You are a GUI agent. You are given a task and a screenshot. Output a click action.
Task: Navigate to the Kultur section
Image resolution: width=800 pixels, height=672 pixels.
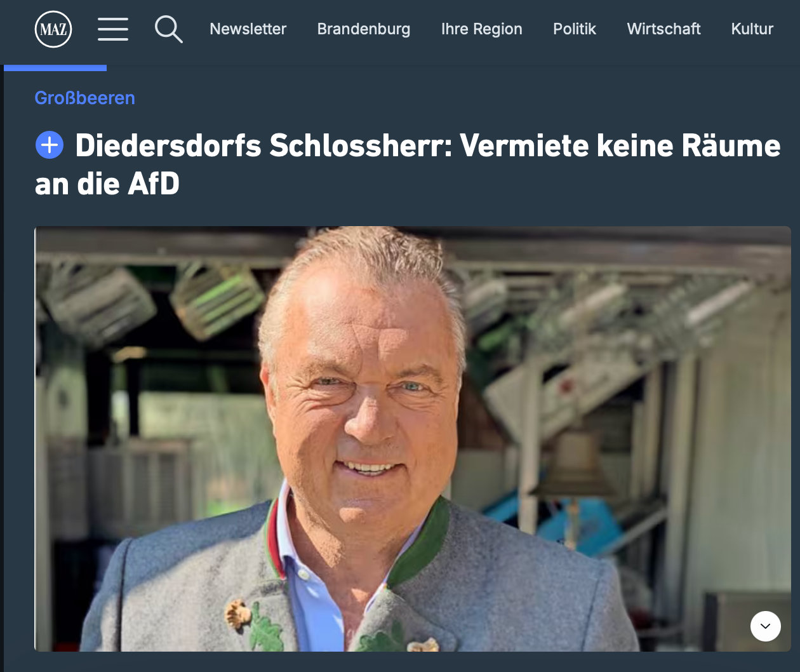pos(752,29)
